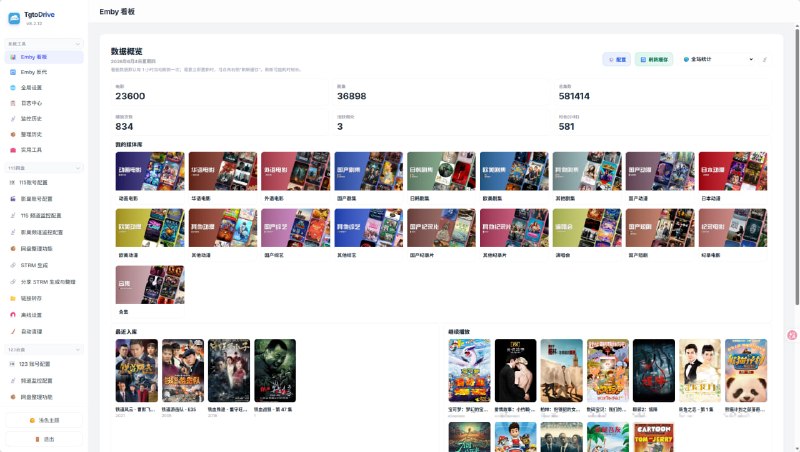Open the 日本动漫 library

pyautogui.click(x=733, y=176)
